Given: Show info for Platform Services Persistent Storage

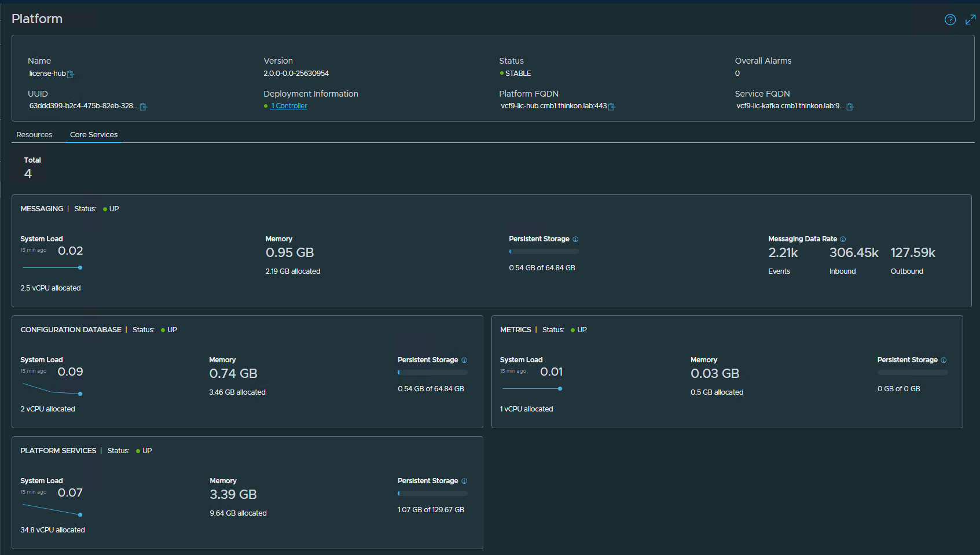Looking at the screenshot, I should click(464, 481).
